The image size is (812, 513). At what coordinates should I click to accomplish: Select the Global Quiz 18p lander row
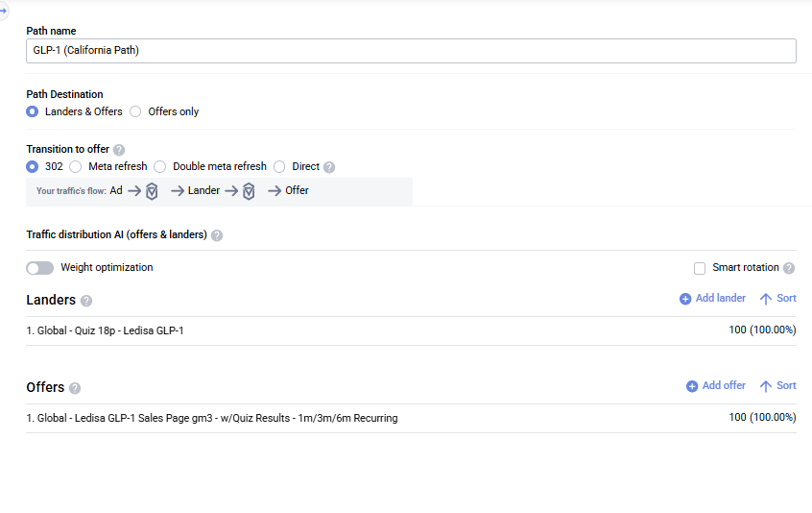(x=106, y=330)
